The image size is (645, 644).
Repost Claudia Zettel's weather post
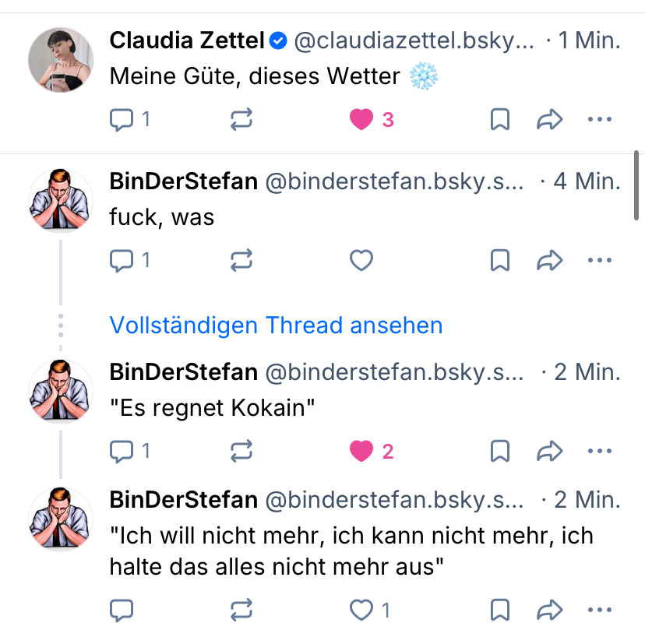241,119
